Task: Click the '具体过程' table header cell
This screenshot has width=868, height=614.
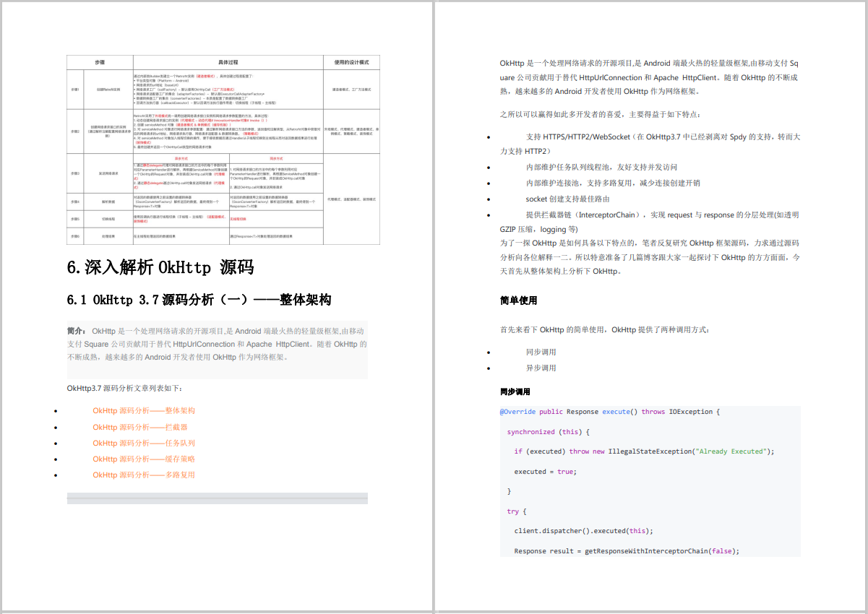Action: [x=228, y=63]
